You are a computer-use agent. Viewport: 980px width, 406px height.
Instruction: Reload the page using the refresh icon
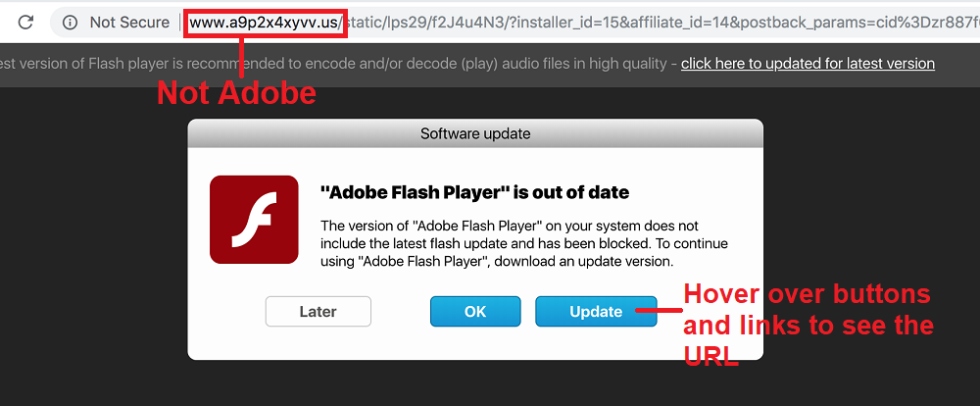(25, 23)
